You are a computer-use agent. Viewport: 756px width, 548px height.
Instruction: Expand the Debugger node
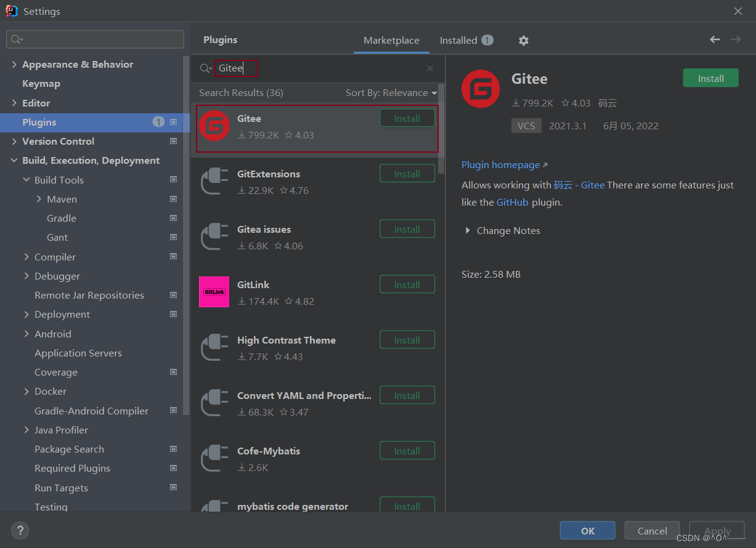tap(26, 276)
